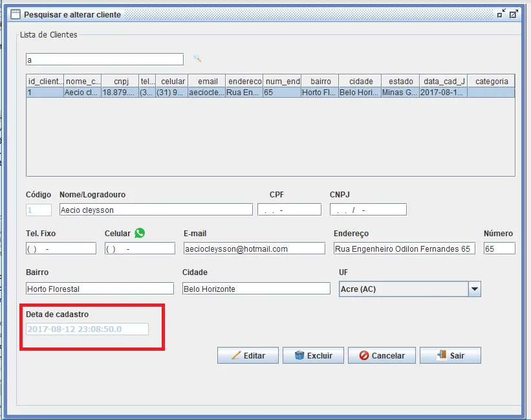
Task: Click the window icon in title bar
Action: 16,15
